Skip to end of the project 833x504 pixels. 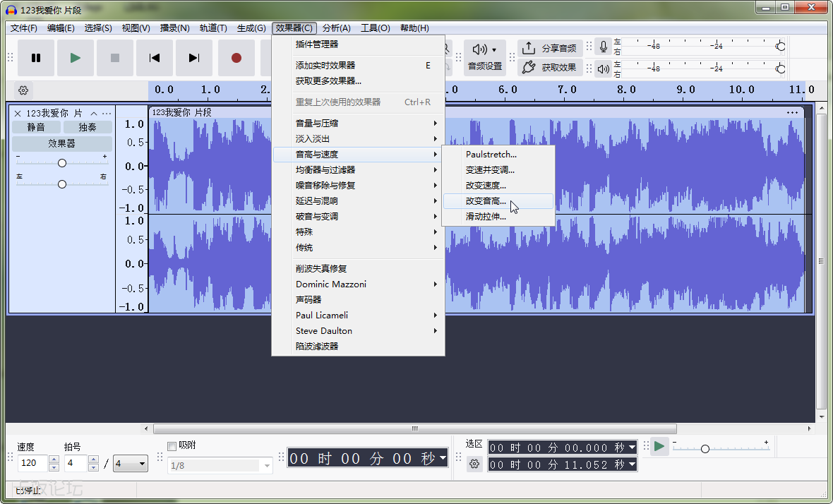[194, 58]
